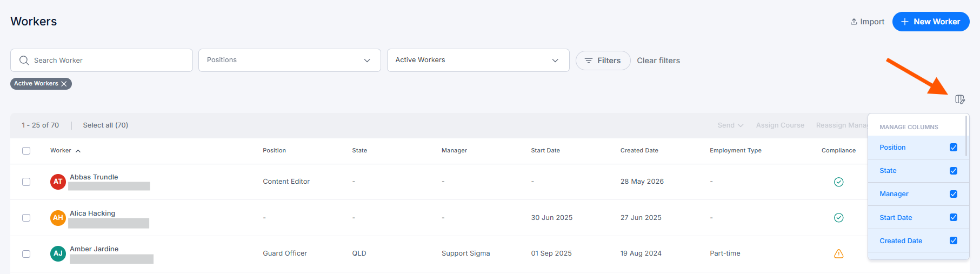Click the Created Date column option

coord(918,241)
